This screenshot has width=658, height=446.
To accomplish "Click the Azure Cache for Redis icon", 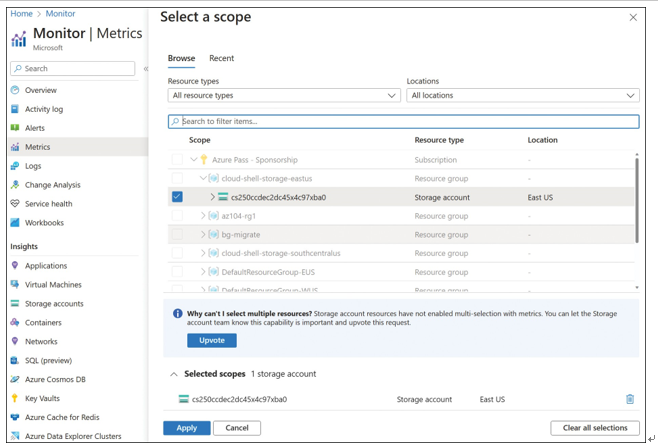I will point(15,417).
